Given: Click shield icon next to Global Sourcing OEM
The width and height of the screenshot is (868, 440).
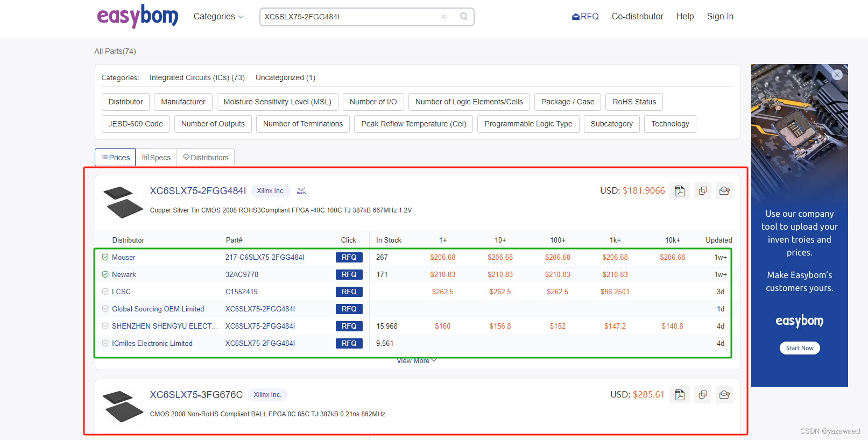Looking at the screenshot, I should pos(105,309).
